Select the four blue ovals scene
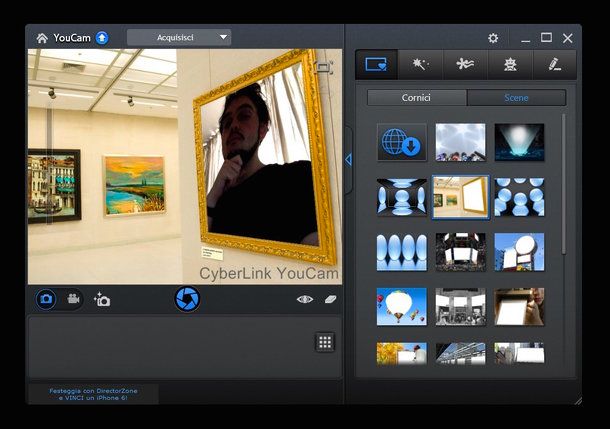 402,252
